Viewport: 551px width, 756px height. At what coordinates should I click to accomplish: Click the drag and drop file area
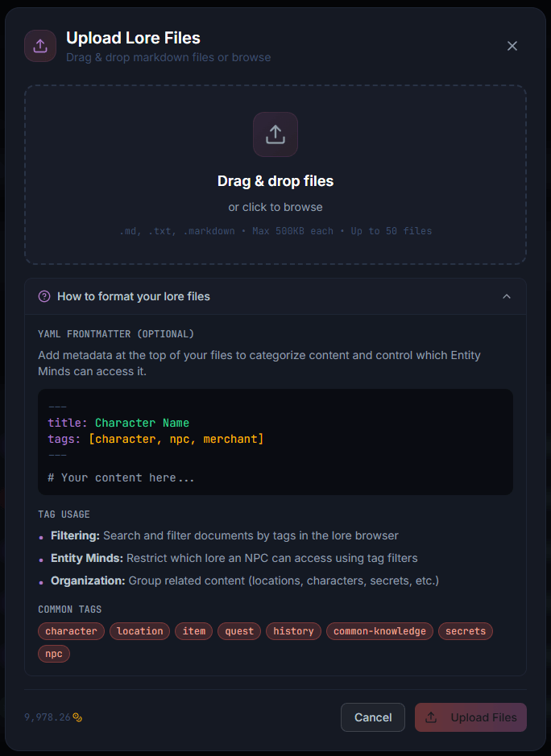click(275, 175)
